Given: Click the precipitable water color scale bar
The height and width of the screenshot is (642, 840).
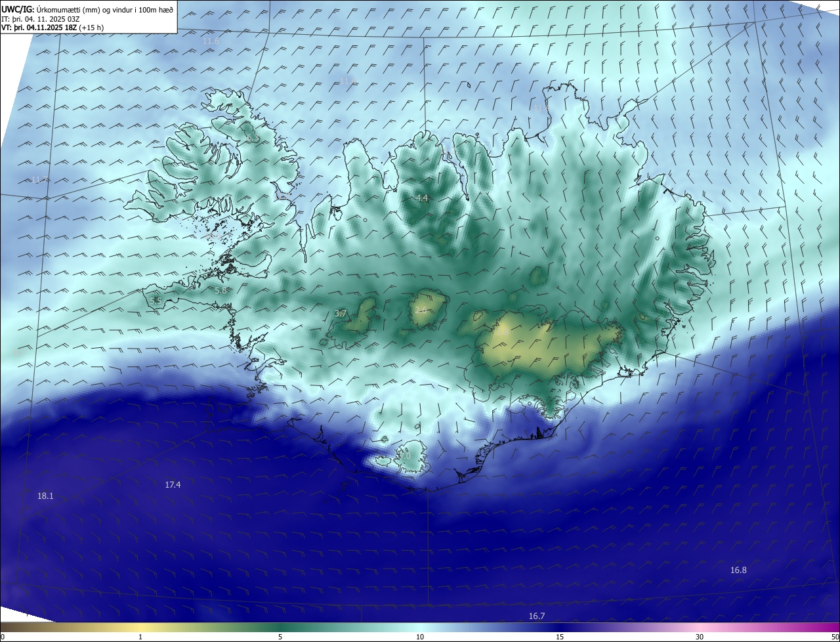Looking at the screenshot, I should coord(420,628).
